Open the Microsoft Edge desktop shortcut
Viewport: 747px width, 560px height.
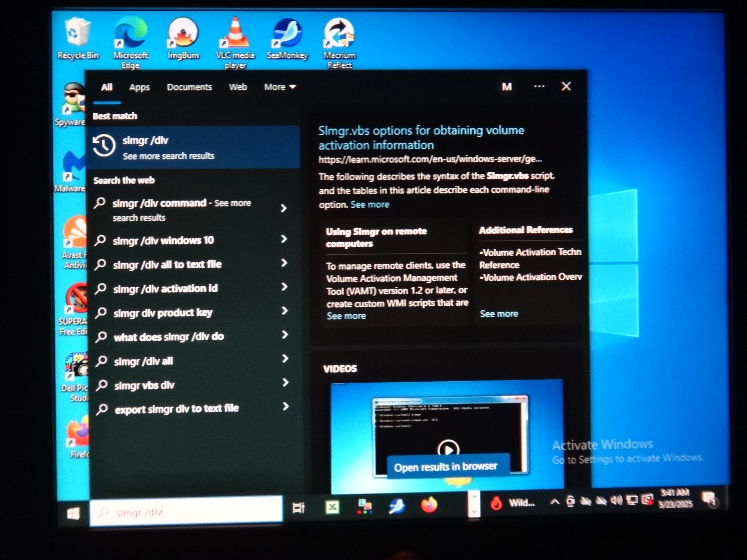pos(130,43)
